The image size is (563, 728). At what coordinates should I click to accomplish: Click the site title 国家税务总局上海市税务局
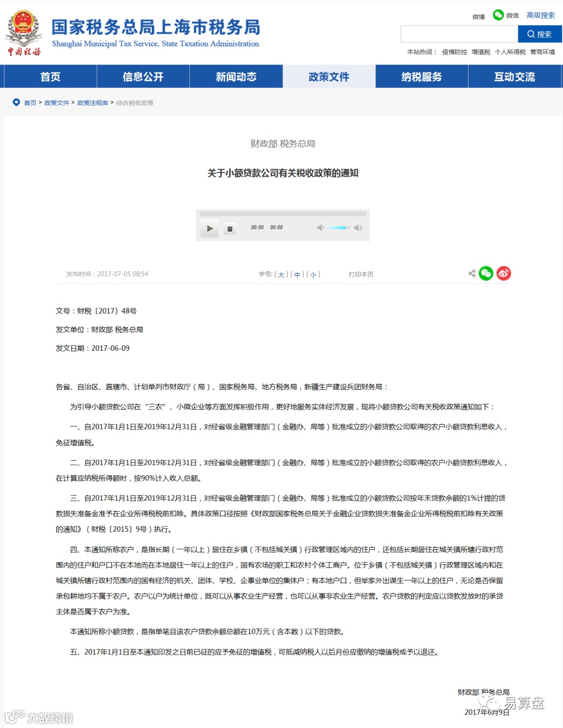coord(155,27)
